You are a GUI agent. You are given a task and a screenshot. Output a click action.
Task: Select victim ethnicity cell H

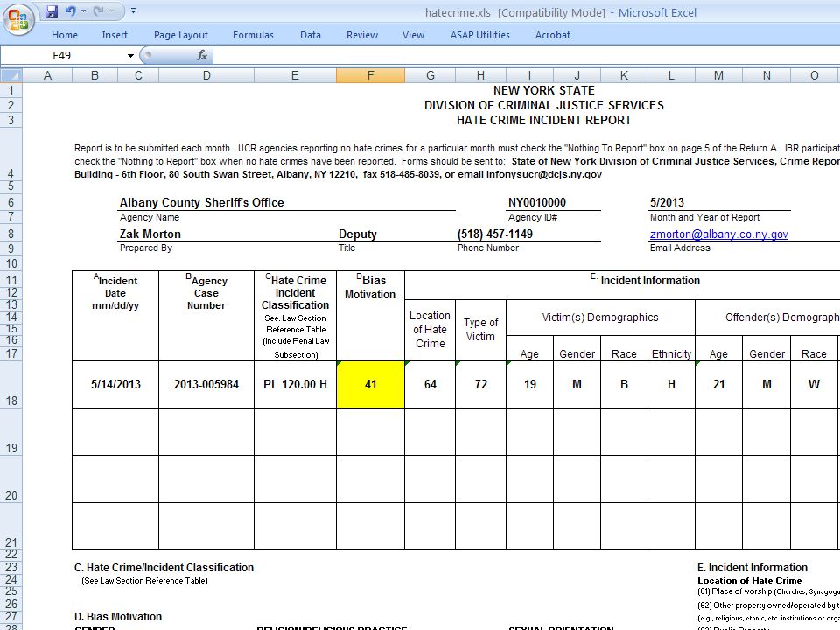[671, 384]
